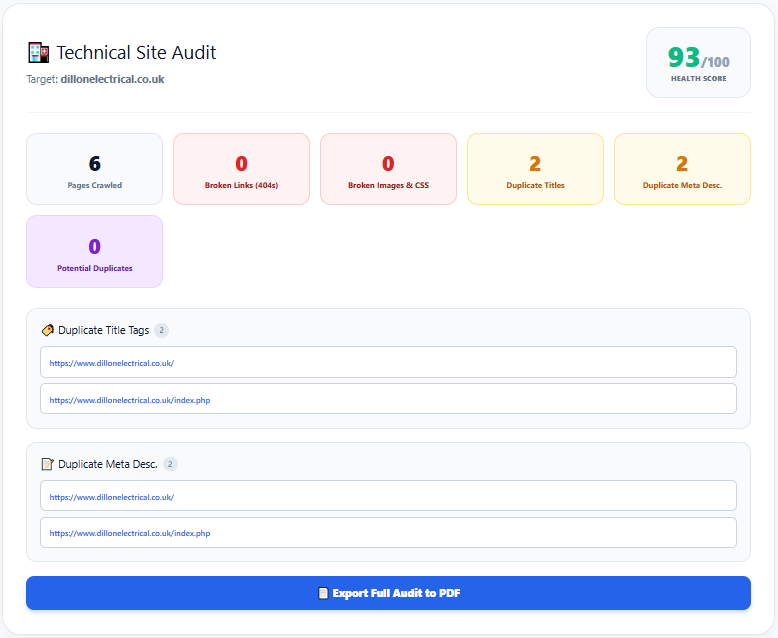Export Full Audit to PDF
Image resolution: width=778 pixels, height=638 pixels.
pos(389,593)
